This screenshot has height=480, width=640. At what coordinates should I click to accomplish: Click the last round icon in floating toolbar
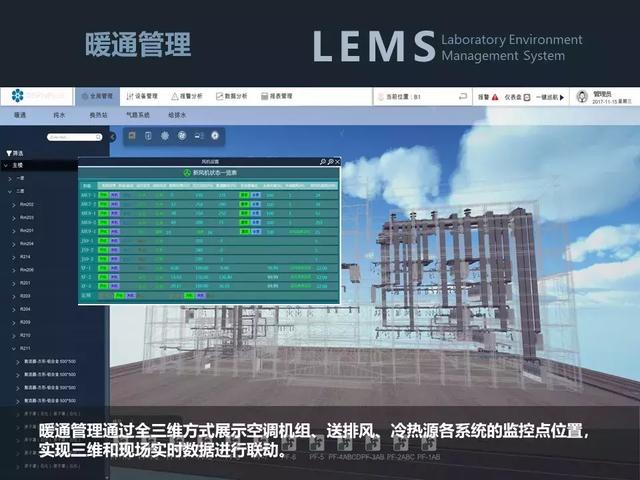(214, 135)
